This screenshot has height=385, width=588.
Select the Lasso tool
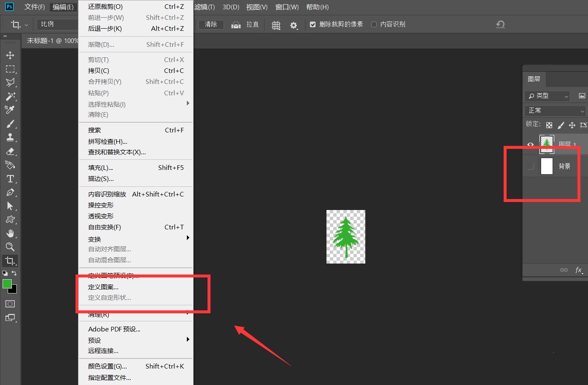point(11,83)
